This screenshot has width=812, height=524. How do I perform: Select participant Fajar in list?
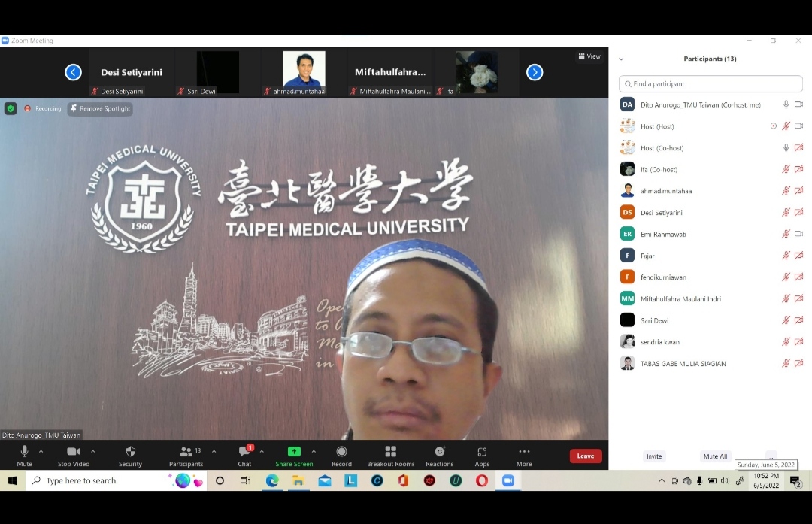(710, 256)
